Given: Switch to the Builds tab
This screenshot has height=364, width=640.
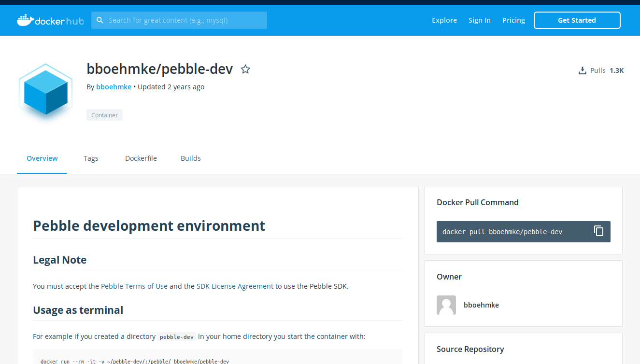Looking at the screenshot, I should click(x=191, y=158).
